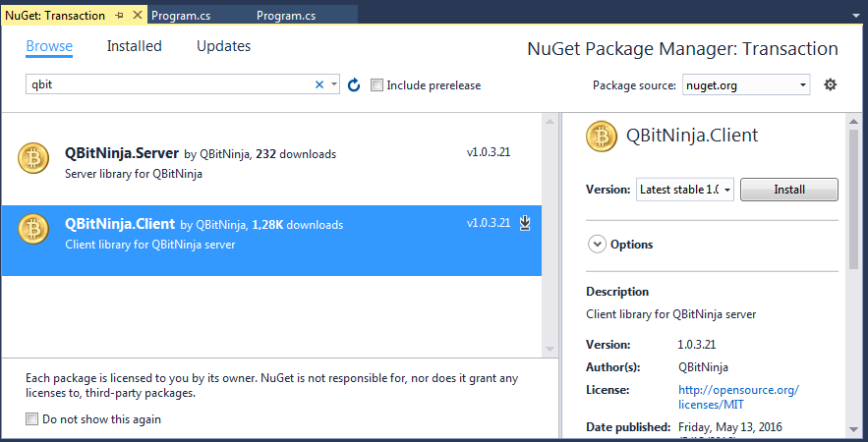Click details panel scroll down arrow

tap(854, 430)
